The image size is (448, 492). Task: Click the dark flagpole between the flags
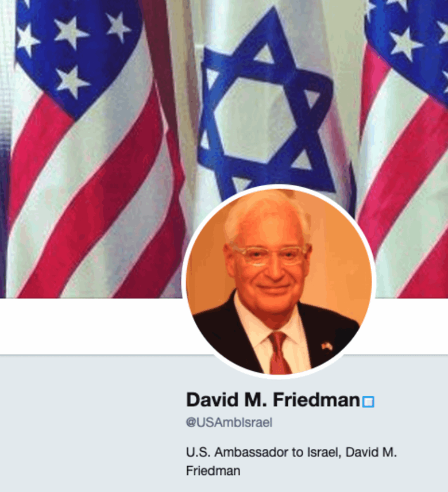pos(163,63)
